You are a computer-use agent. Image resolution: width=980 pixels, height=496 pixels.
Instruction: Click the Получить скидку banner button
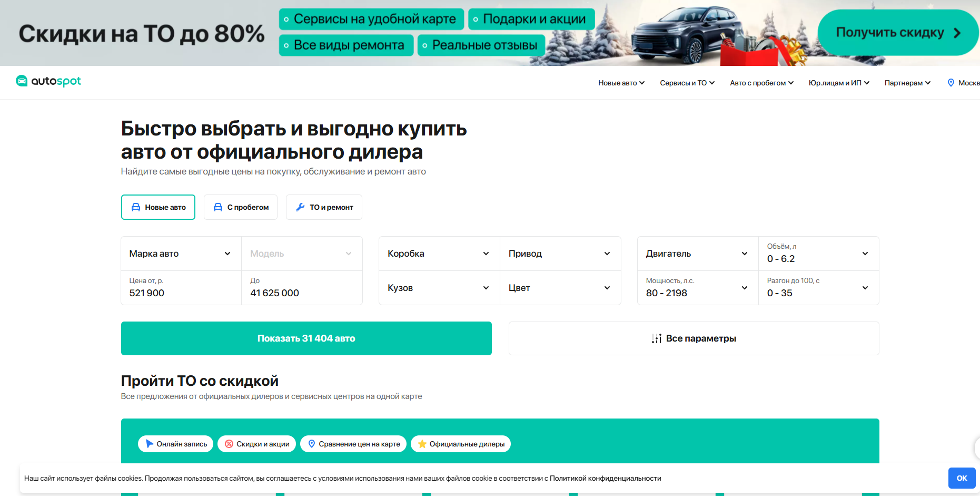898,33
